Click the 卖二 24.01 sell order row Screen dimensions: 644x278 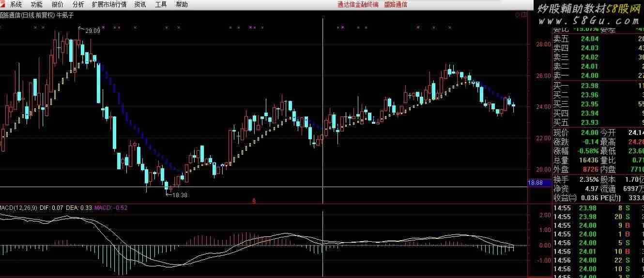[598, 66]
